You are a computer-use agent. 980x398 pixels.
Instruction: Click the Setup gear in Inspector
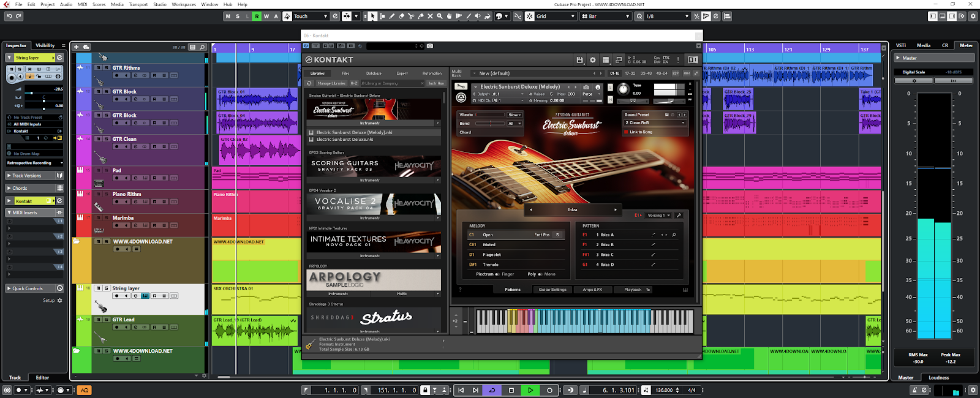coord(59,300)
